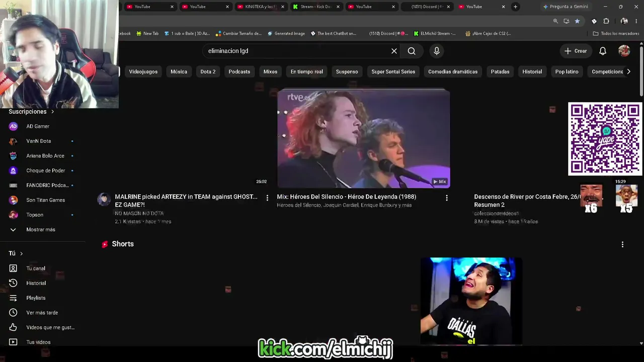Switch to the (1031) Discord browser tab
Screen dimensions: 644x362
(x=426, y=7)
